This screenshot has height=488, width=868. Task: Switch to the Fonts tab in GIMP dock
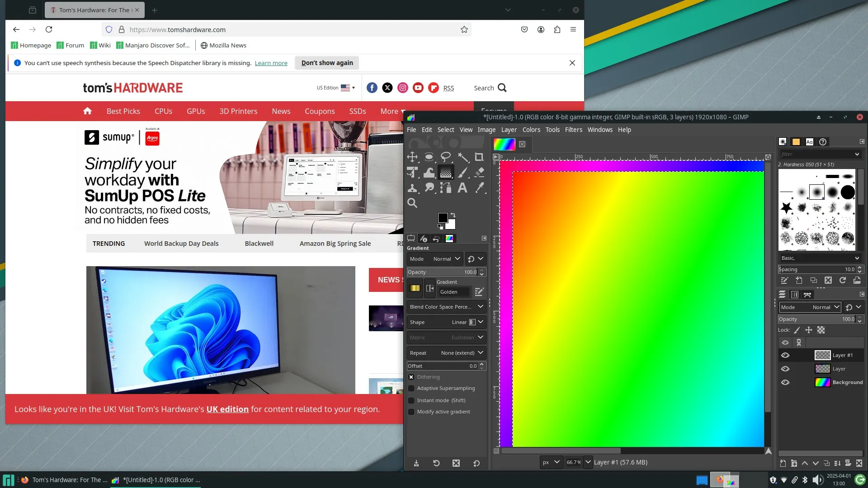[x=809, y=142]
